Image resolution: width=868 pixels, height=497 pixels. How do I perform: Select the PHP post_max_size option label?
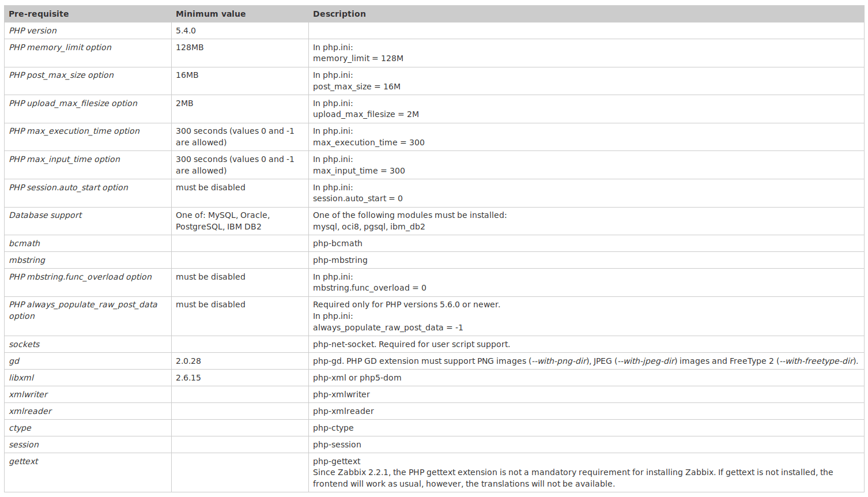(x=61, y=75)
